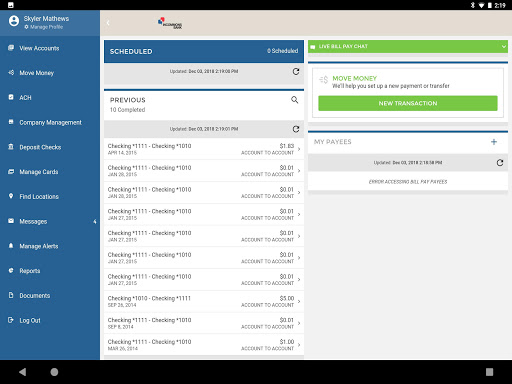The width and height of the screenshot is (512, 384).
Task: Open the Sep 8, 2014 $0.01 transaction
Action: 204,323
